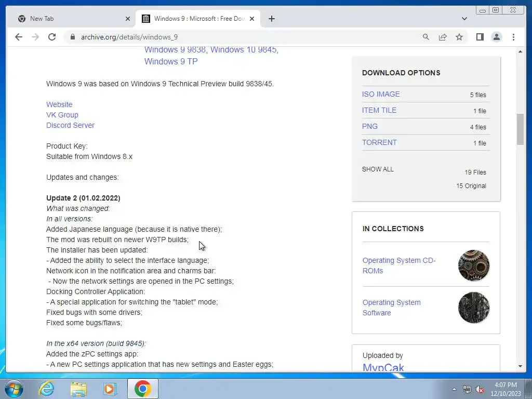Toggle the browser side panel
The height and width of the screenshot is (399, 532).
pos(480,37)
